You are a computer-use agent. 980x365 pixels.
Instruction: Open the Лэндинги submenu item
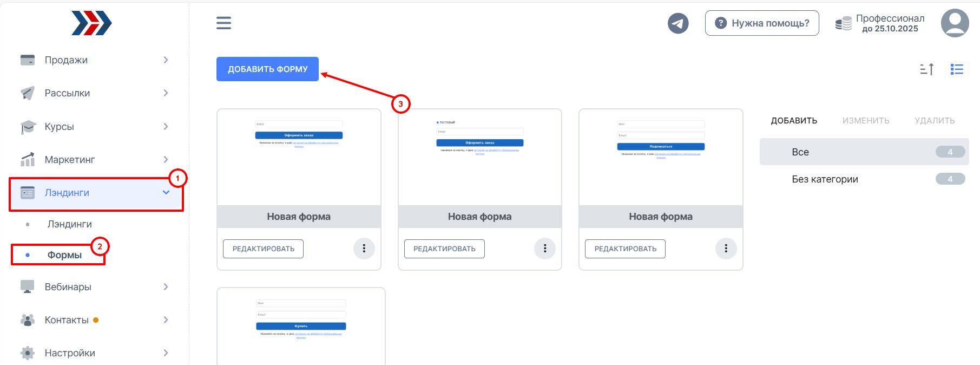click(x=69, y=224)
